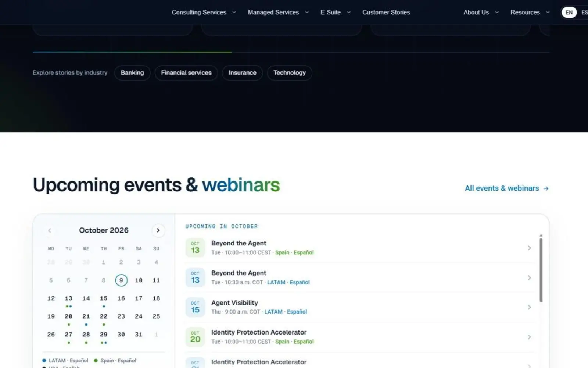Viewport: 588px width, 368px height.
Task: Filter stories by Financial services
Action: [186, 73]
